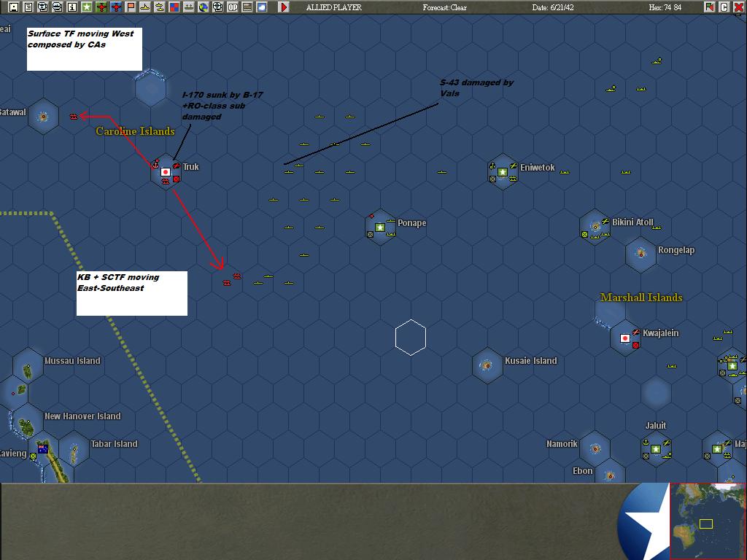Select the Ponape base star icon
Screen dimensions: 747x560
[379, 227]
